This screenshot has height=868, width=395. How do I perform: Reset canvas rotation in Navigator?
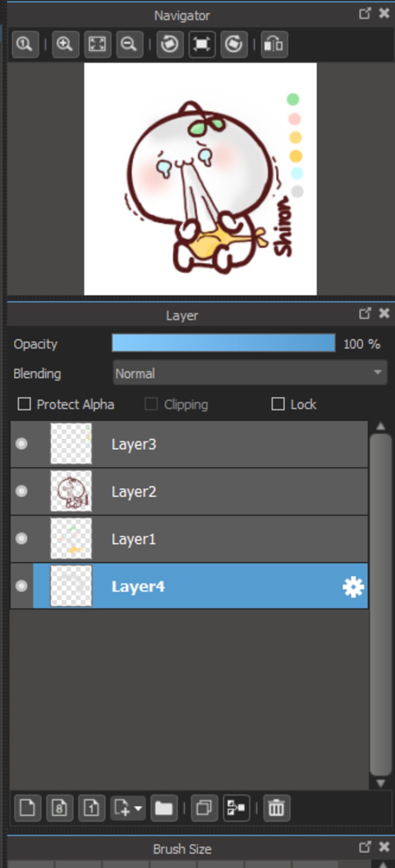pos(202,44)
